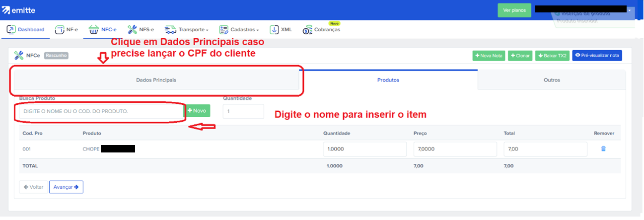Open the NFS-e tools icon

[133, 30]
